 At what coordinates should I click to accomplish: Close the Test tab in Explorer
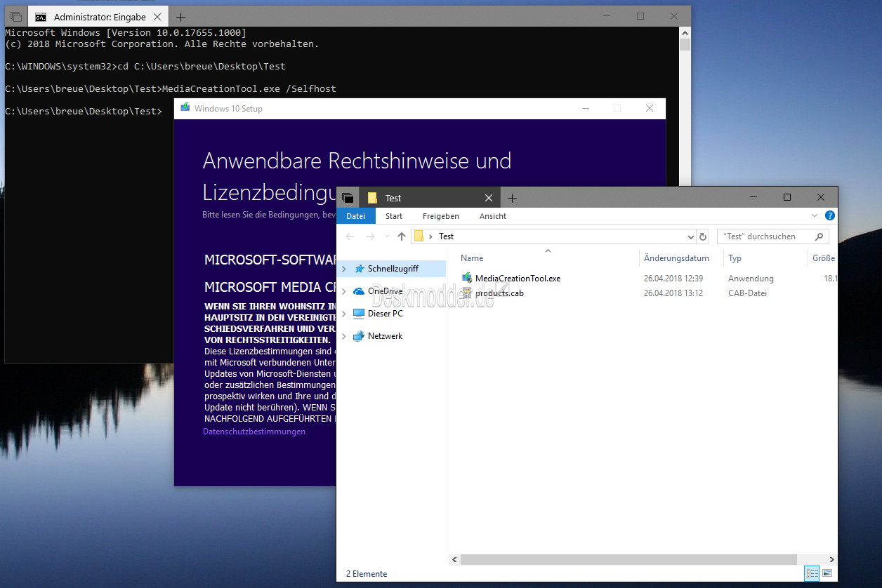(x=489, y=198)
